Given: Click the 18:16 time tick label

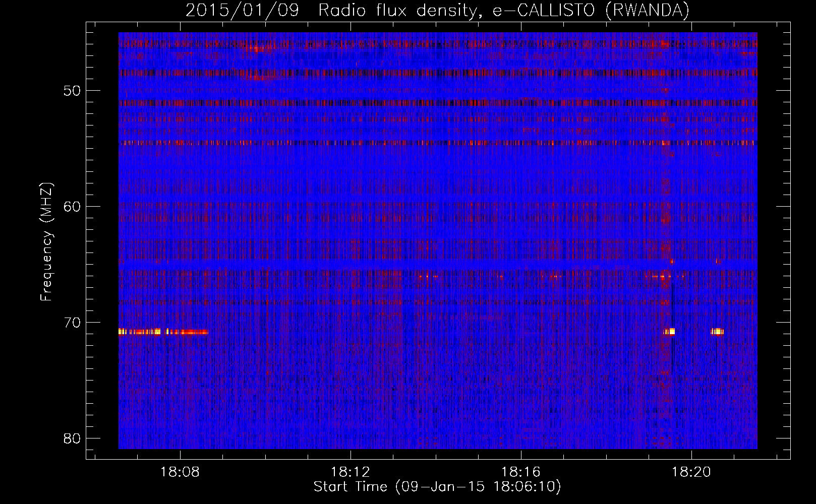Looking at the screenshot, I should pyautogui.click(x=520, y=472).
